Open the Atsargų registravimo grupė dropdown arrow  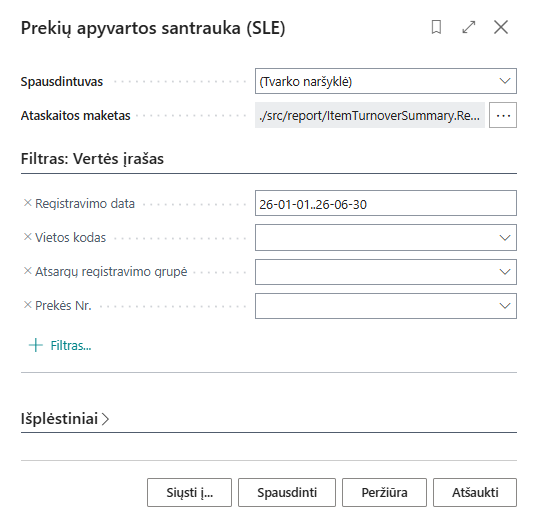[505, 272]
